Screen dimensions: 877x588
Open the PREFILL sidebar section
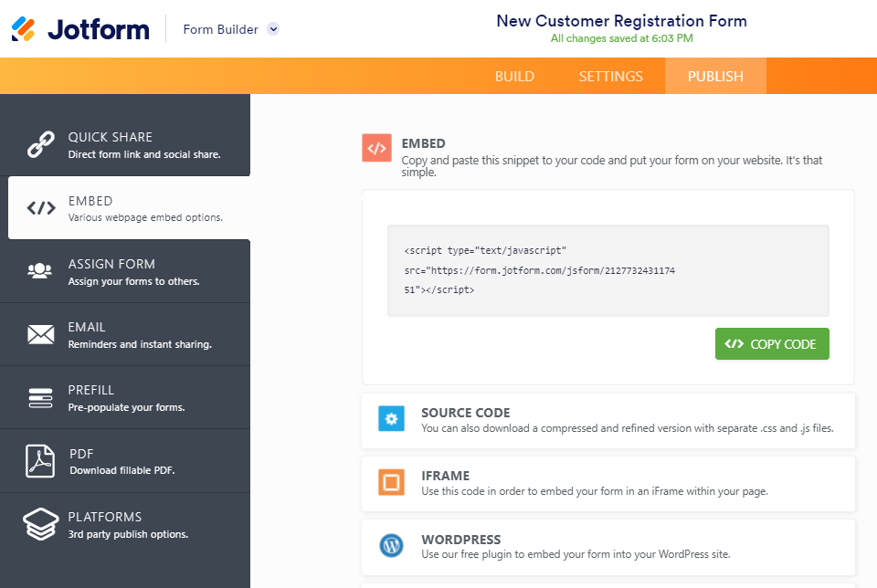pos(125,398)
